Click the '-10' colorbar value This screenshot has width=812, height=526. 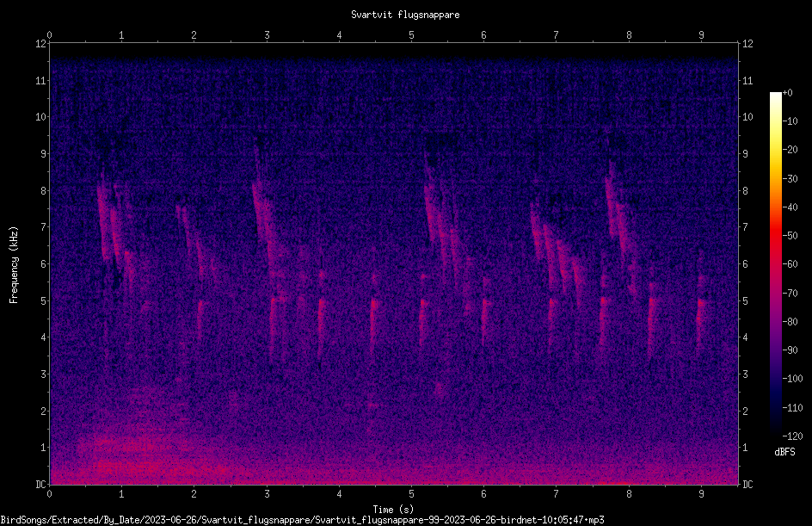790,121
